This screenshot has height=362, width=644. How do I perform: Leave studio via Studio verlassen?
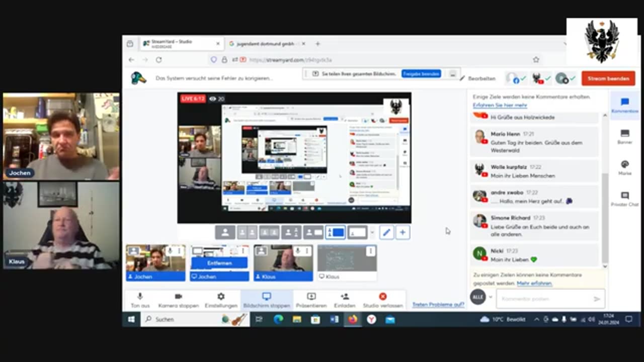383,300
